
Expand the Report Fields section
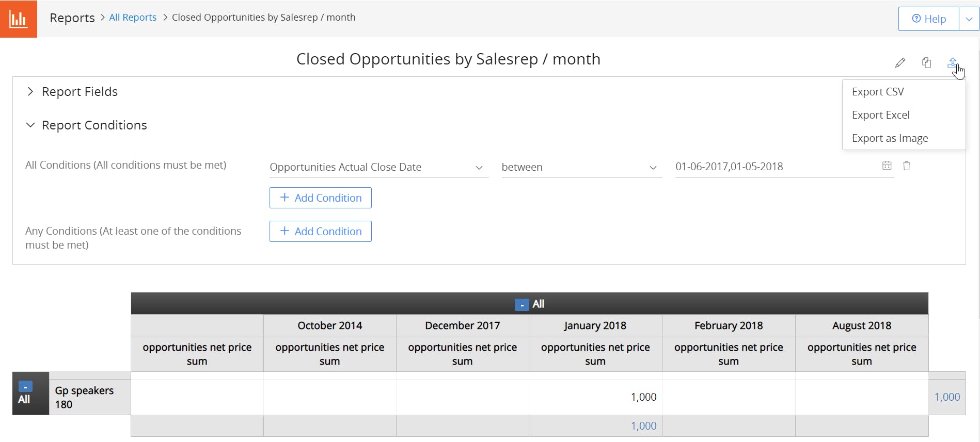tap(30, 92)
